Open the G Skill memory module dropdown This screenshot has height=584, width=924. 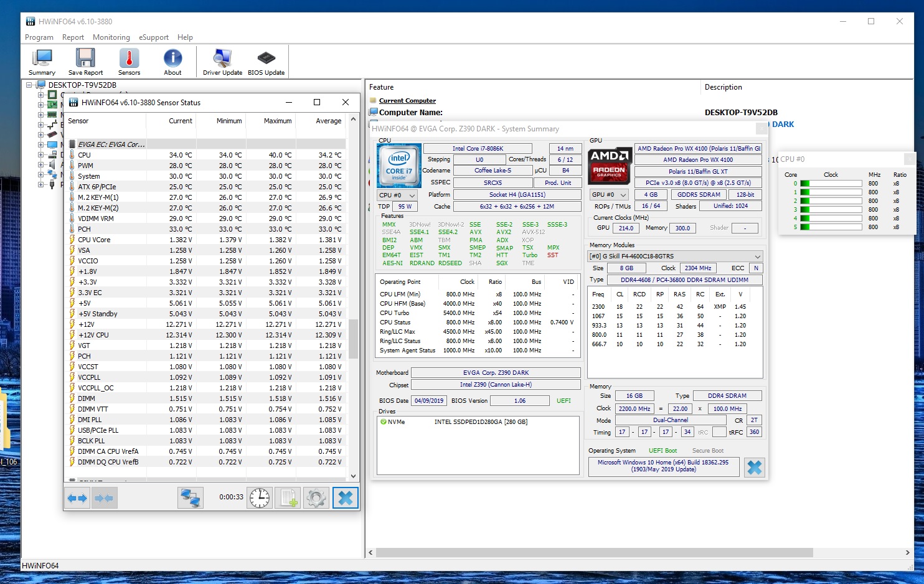click(x=676, y=257)
